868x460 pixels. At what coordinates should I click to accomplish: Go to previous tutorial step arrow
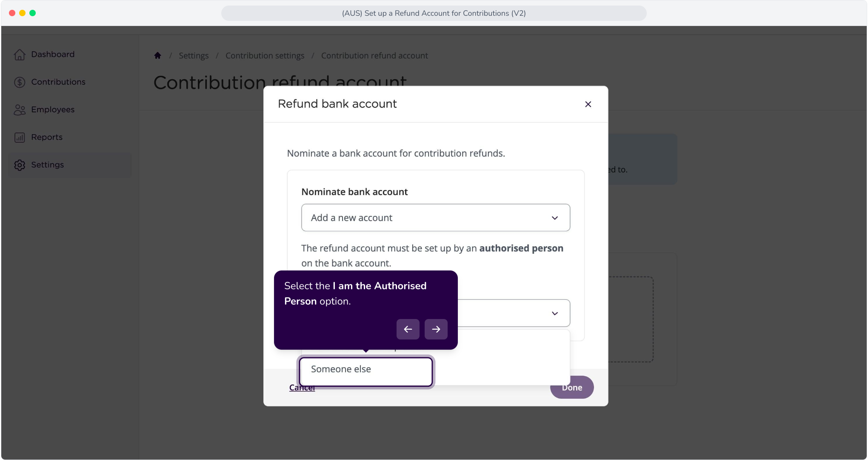[408, 329]
